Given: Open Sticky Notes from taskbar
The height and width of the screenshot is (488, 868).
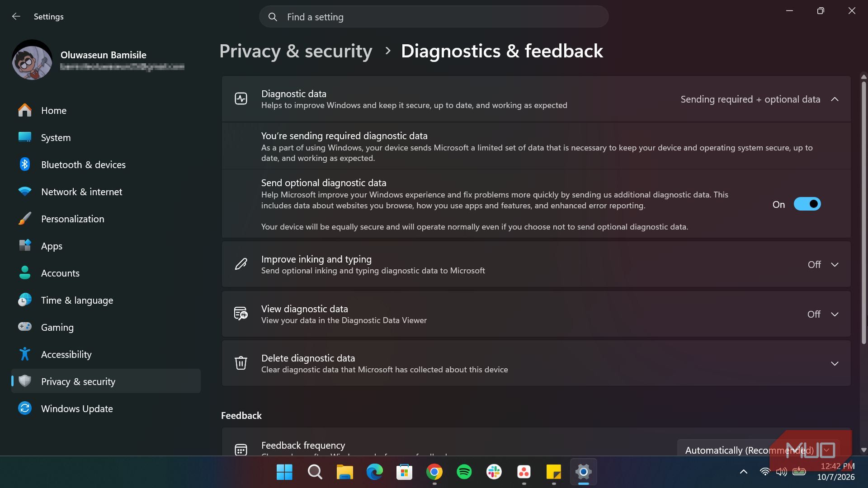Looking at the screenshot, I should [553, 472].
